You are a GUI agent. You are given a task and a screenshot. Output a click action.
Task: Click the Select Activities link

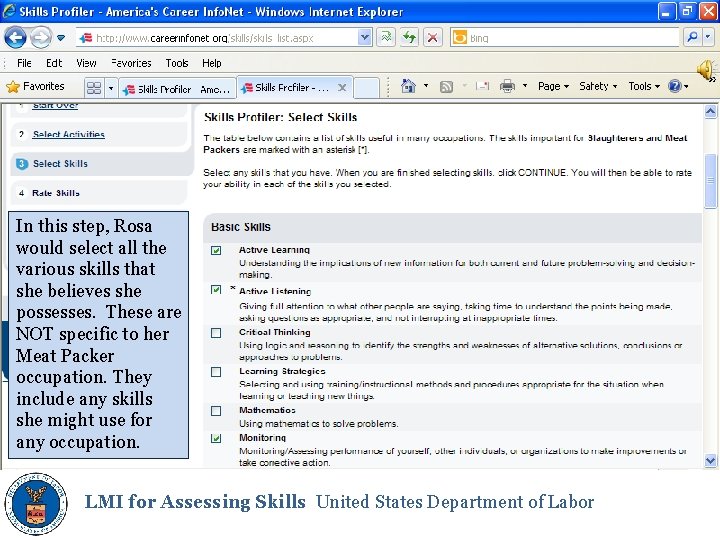(x=69, y=135)
